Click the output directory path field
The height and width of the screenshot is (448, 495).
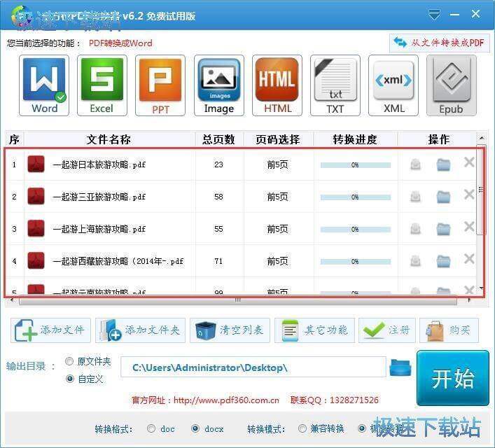coord(253,367)
